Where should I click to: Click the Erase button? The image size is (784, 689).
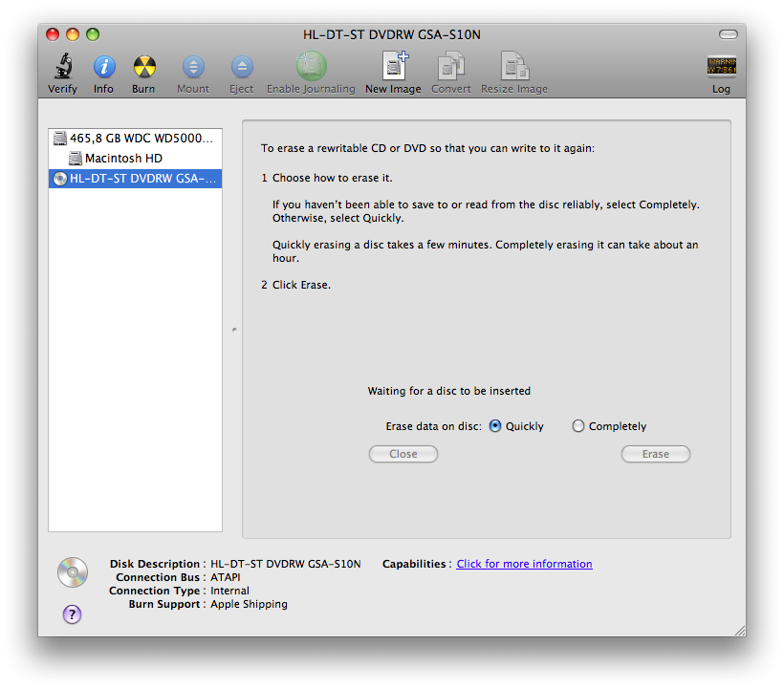click(x=656, y=454)
